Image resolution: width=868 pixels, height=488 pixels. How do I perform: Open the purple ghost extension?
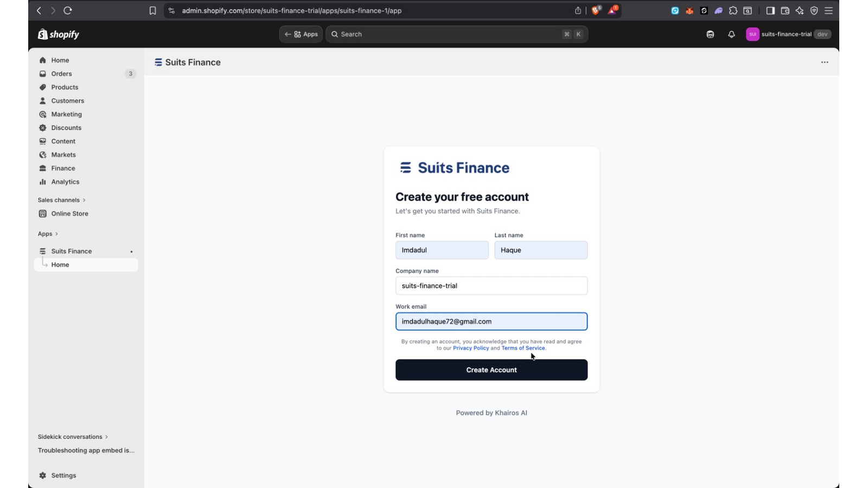(719, 10)
